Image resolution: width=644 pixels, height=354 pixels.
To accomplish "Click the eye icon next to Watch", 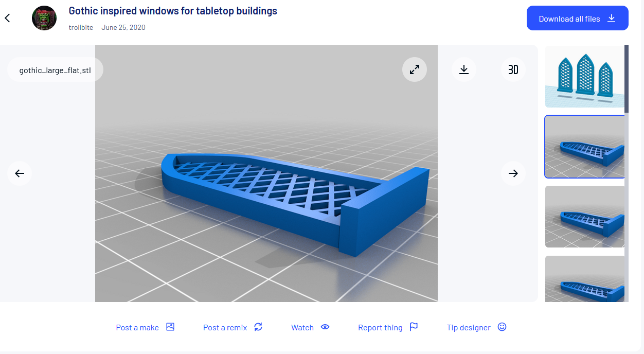I will [325, 327].
